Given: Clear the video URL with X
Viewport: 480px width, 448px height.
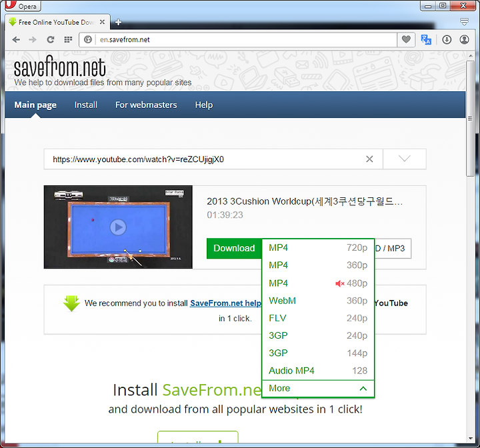Looking at the screenshot, I should pyautogui.click(x=369, y=159).
